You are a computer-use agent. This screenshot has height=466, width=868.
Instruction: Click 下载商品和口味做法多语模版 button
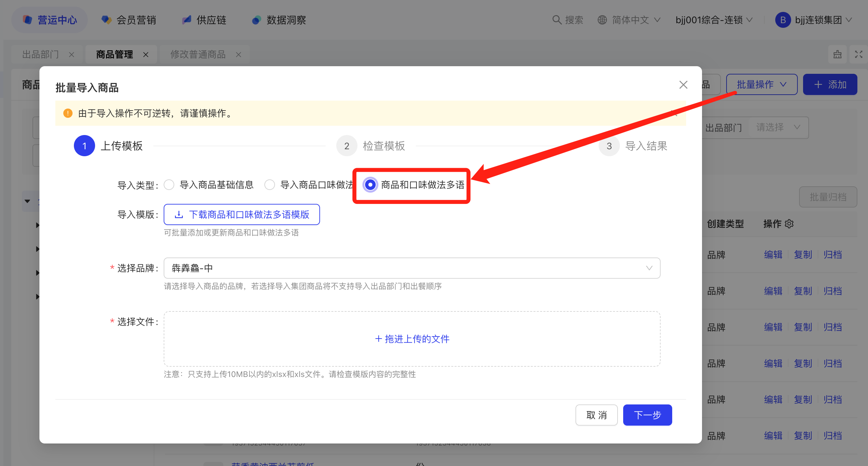[x=242, y=214]
